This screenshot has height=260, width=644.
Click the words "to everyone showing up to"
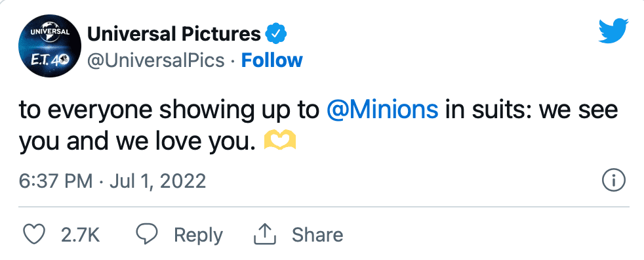[169, 111]
